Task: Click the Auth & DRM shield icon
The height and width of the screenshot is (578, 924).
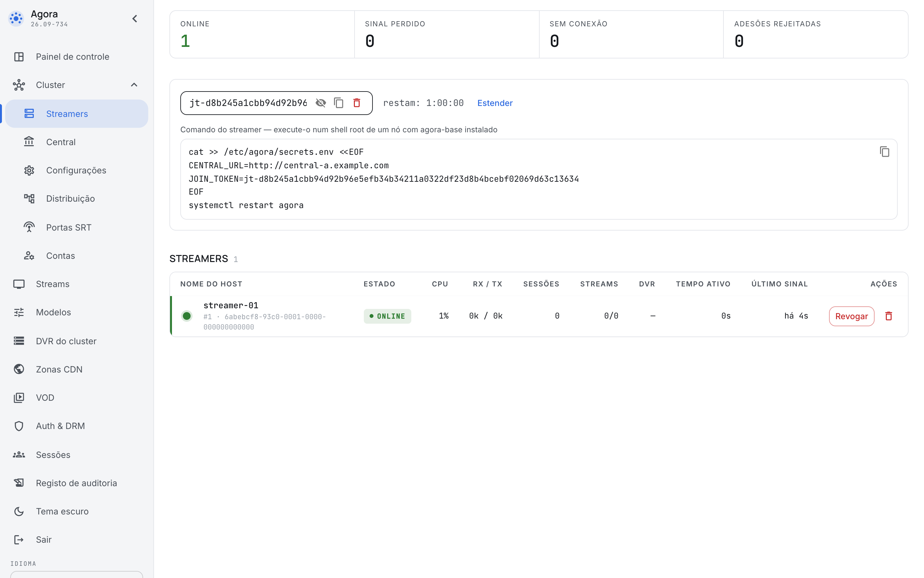Action: click(19, 426)
